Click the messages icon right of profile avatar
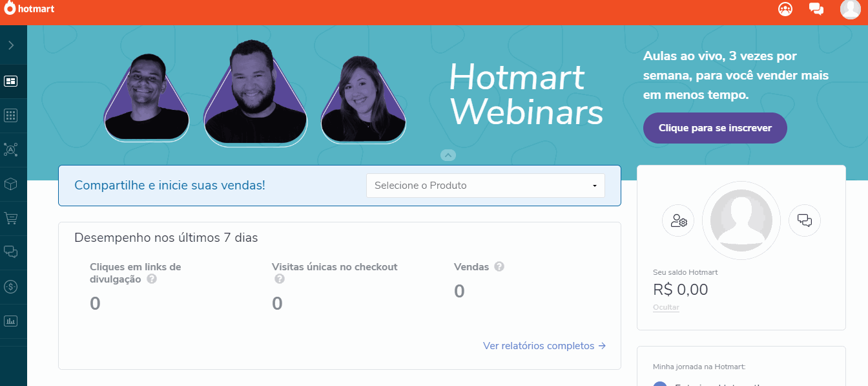868x386 pixels. coord(805,220)
